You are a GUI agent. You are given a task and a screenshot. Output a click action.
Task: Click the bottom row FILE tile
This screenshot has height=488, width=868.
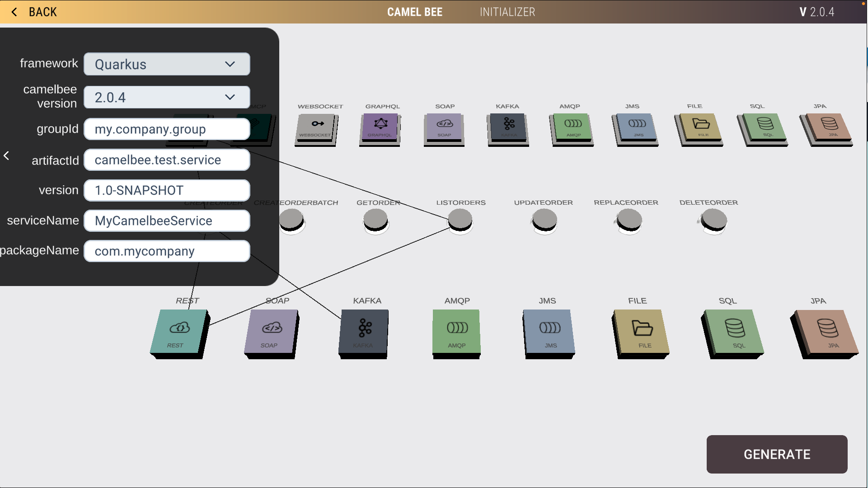click(x=642, y=332)
